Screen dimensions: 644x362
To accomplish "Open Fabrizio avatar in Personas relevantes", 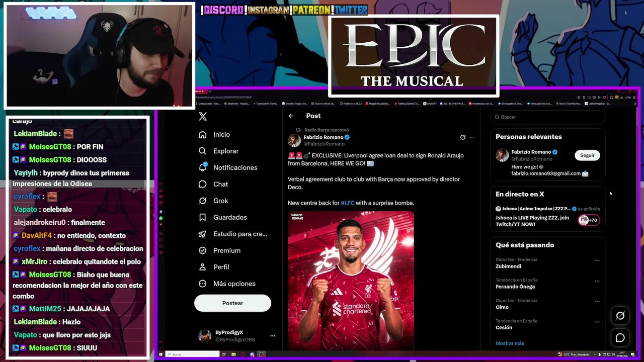I will (502, 155).
